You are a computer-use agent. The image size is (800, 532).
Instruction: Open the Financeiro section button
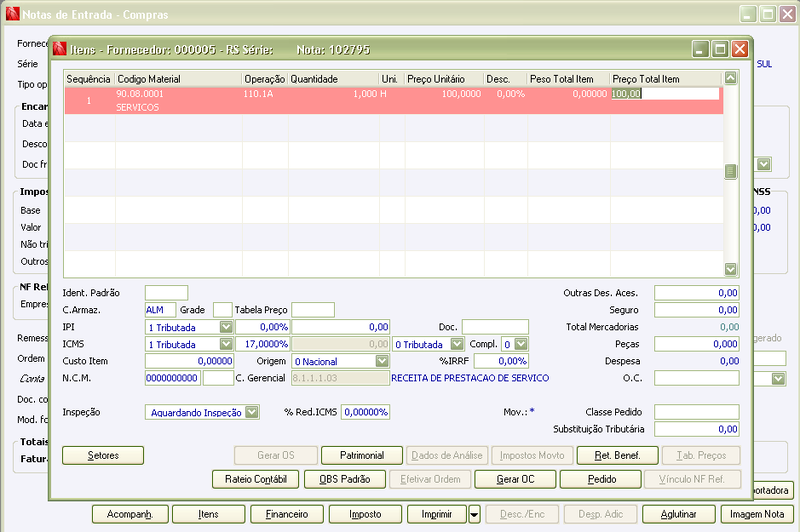click(x=287, y=514)
